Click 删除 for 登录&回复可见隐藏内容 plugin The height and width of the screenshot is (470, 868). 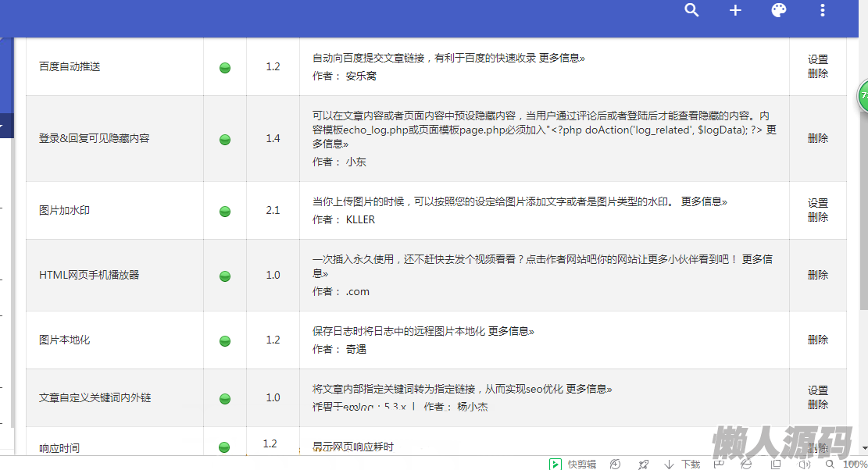(x=818, y=138)
